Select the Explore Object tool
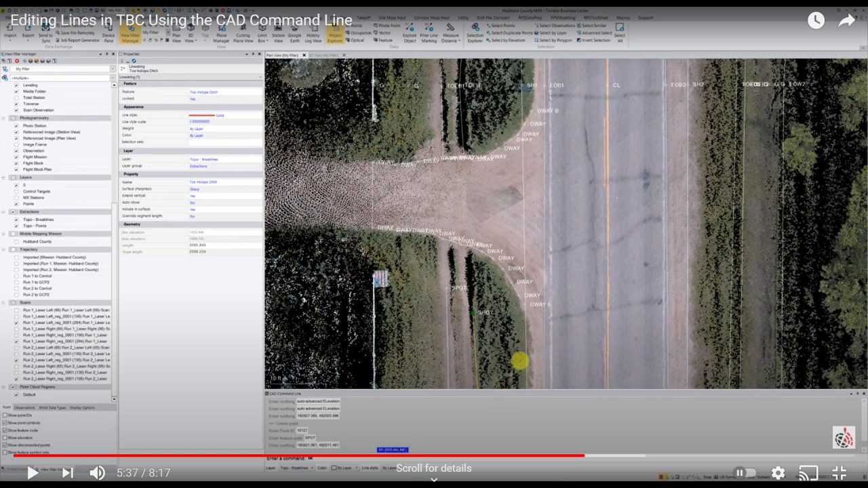868x488 pixels. tap(409, 34)
